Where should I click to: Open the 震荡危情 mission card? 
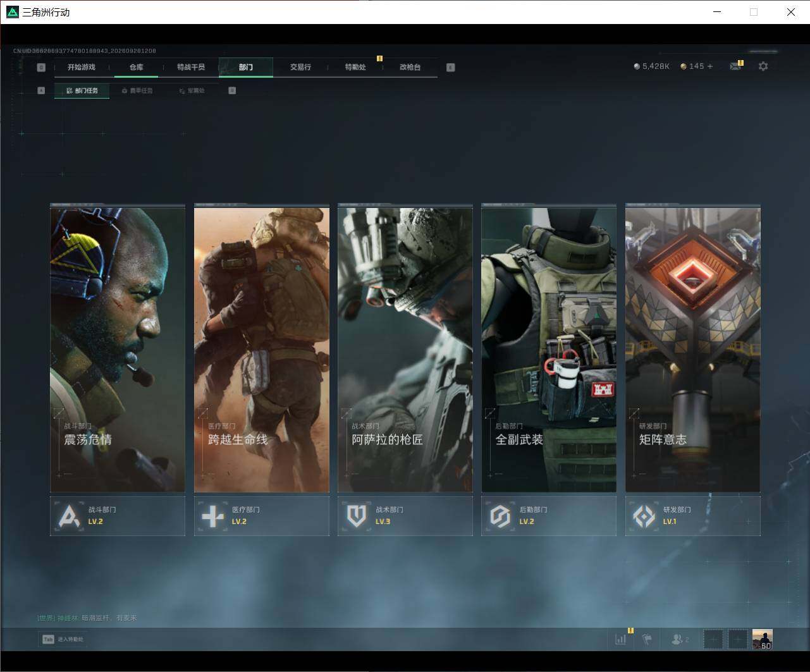click(x=118, y=349)
